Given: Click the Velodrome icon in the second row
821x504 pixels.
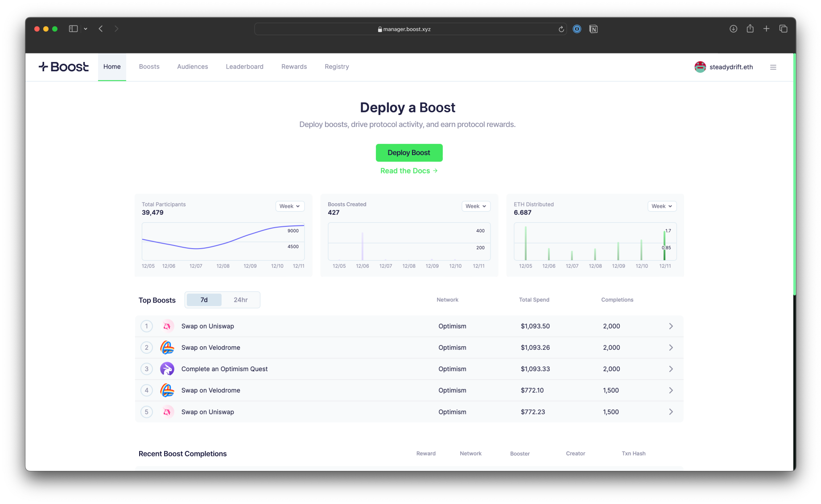Looking at the screenshot, I should pos(168,347).
